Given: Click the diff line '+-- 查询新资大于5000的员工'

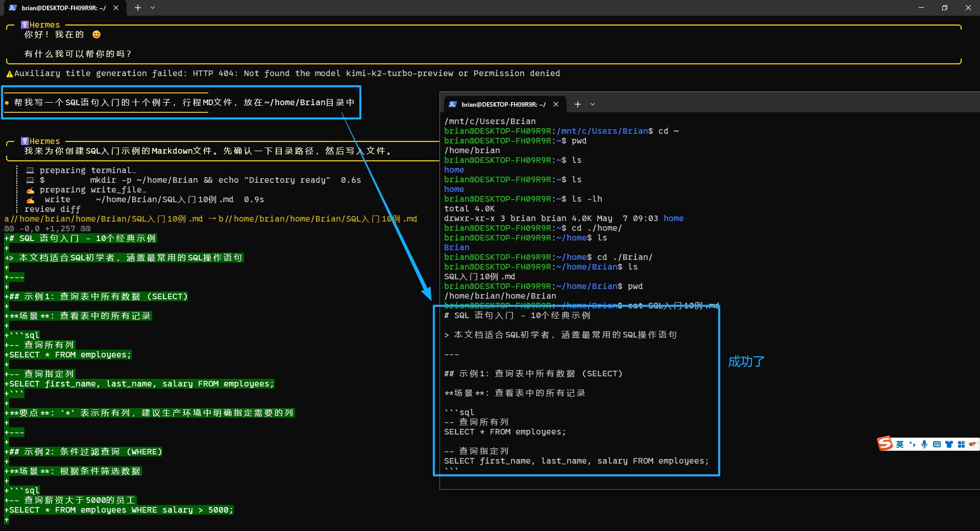Looking at the screenshot, I should click(x=70, y=500).
